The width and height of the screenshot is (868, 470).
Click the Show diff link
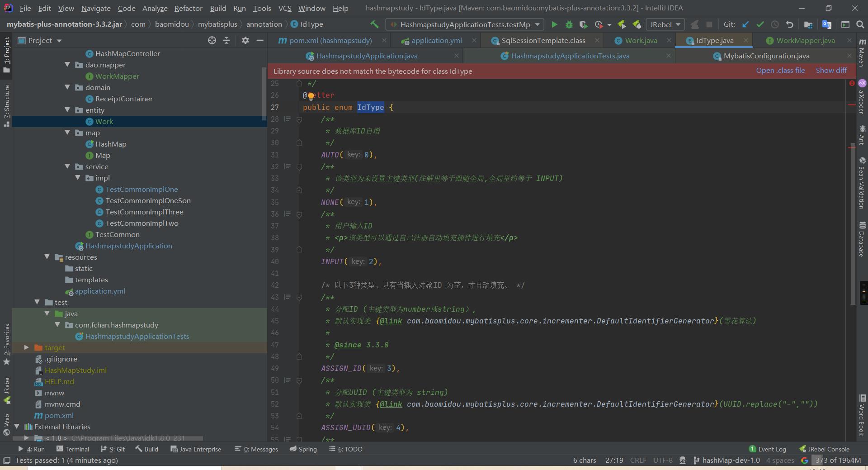click(x=831, y=71)
